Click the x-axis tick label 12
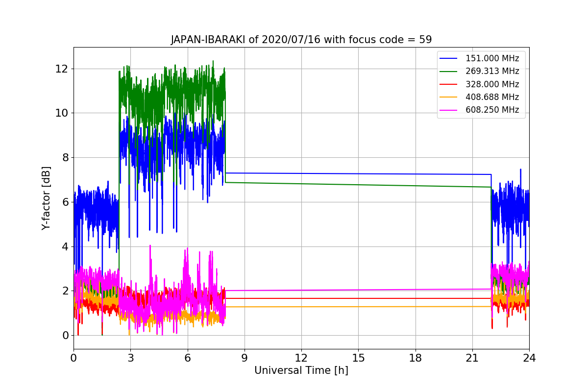The image size is (588, 392). tap(301, 358)
